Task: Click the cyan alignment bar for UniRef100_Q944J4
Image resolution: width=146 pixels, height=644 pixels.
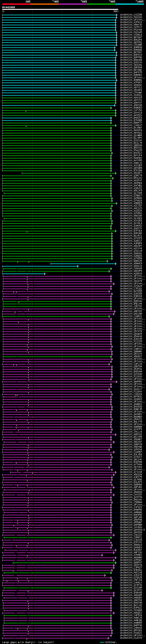Action: (40, 266)
